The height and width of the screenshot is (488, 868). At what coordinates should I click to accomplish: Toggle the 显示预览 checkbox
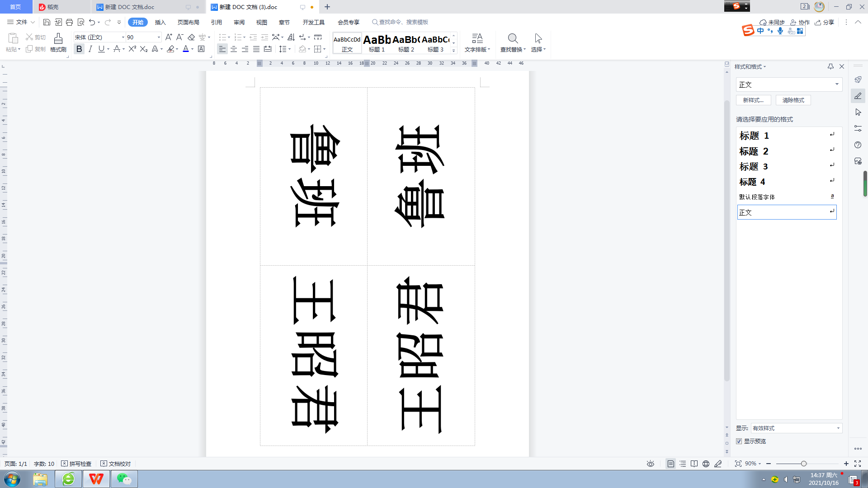coord(739,441)
